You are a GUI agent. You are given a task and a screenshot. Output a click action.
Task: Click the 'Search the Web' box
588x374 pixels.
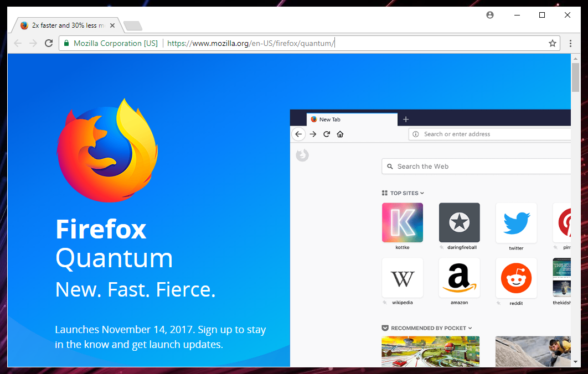476,167
